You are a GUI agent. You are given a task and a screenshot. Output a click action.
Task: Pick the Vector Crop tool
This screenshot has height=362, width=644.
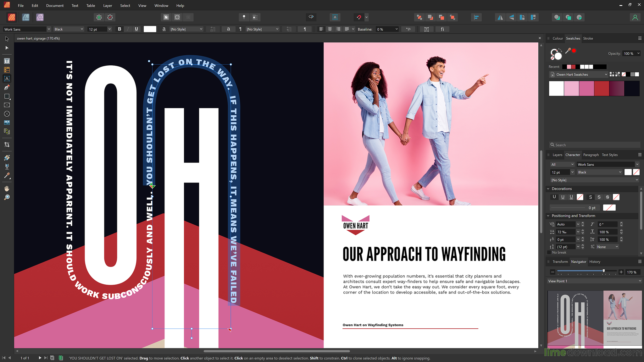coord(7,145)
